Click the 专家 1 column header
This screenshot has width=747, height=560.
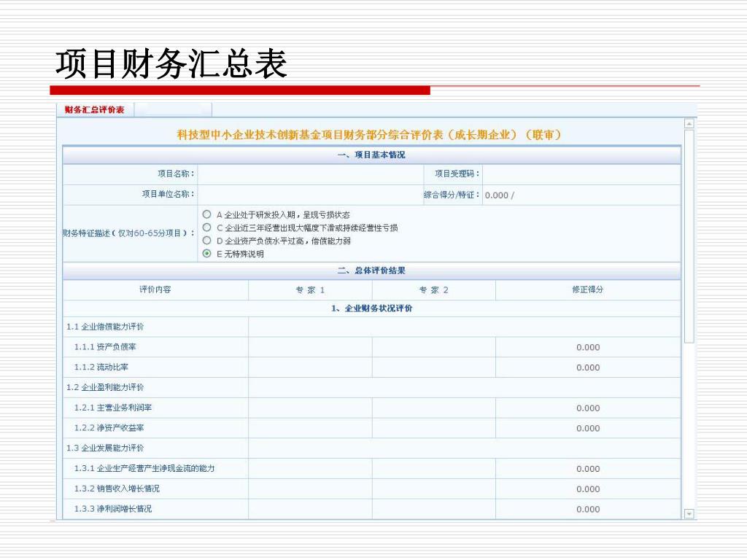[x=310, y=290]
